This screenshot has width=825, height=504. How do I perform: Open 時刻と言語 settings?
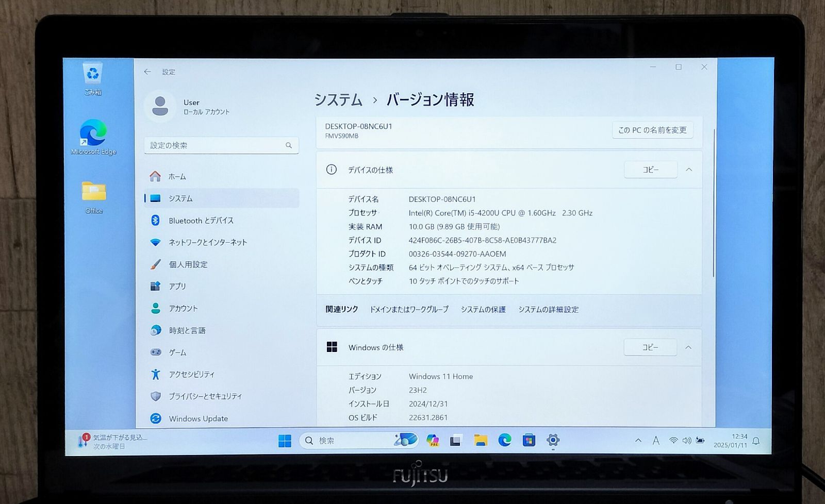coord(186,330)
